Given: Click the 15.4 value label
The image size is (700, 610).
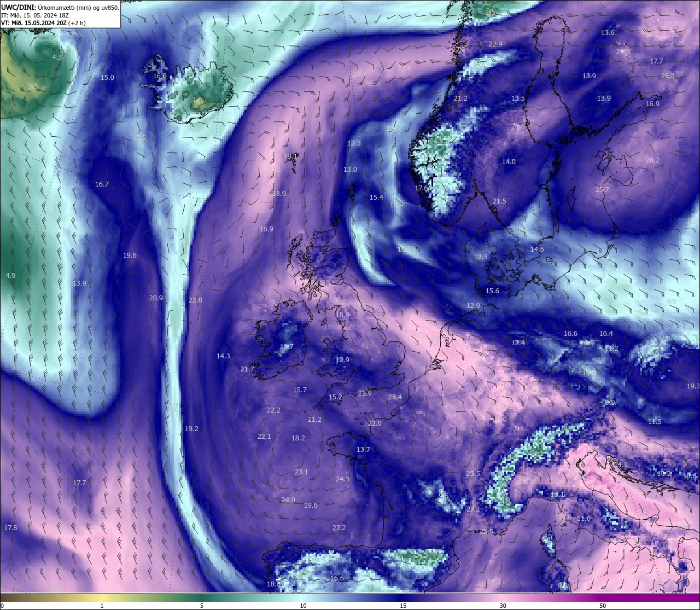Looking at the screenshot, I should tap(376, 197).
